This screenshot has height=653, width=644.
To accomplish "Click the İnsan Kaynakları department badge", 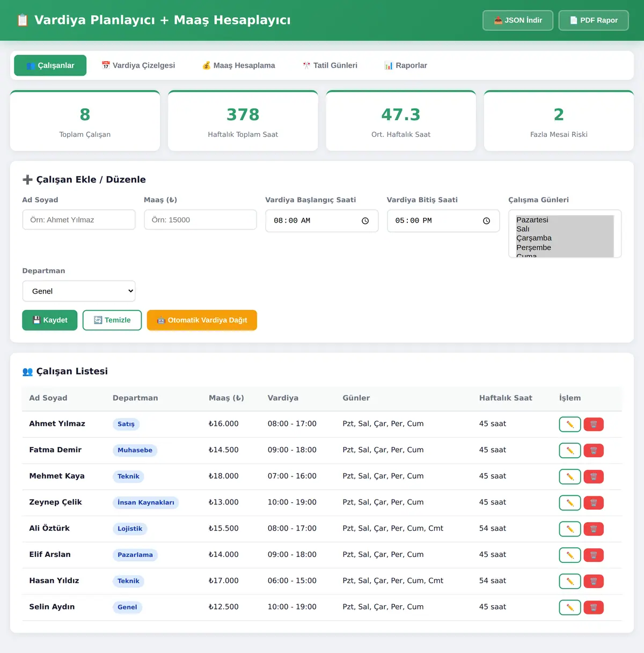I will click(146, 503).
